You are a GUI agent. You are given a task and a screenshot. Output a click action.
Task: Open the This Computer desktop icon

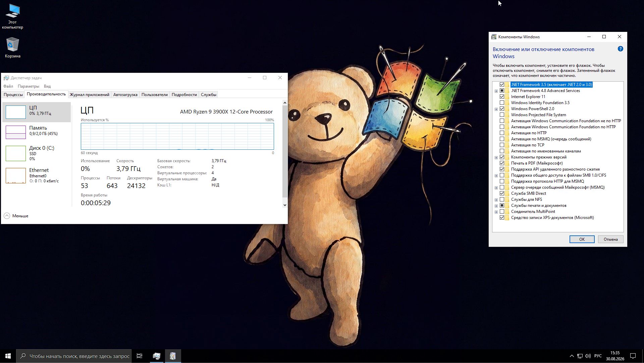tap(12, 17)
